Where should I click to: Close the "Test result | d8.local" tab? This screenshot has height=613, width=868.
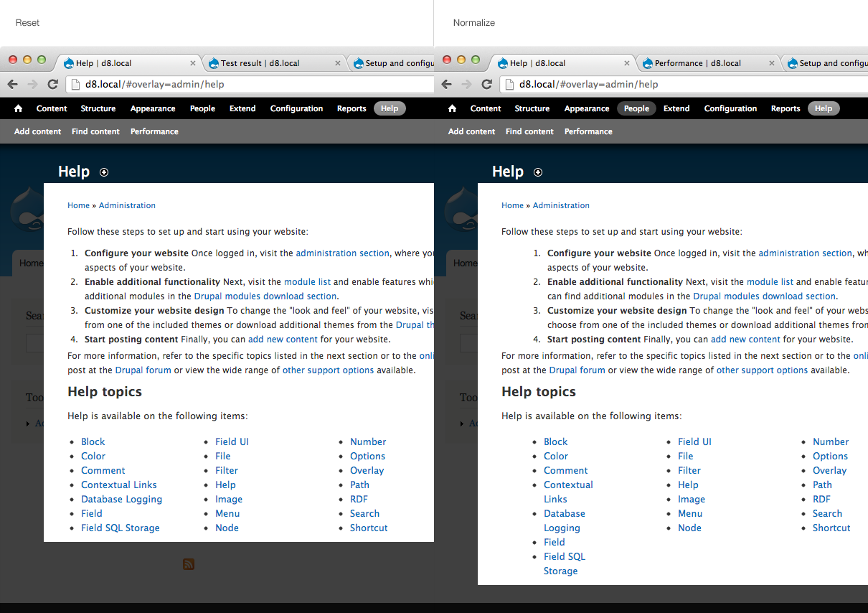pos(338,63)
